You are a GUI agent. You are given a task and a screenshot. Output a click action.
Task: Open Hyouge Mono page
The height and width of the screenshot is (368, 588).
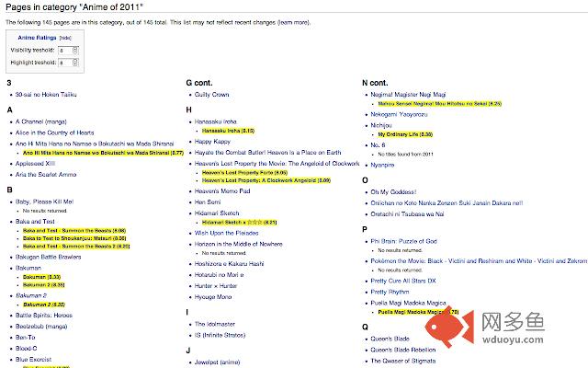(213, 296)
